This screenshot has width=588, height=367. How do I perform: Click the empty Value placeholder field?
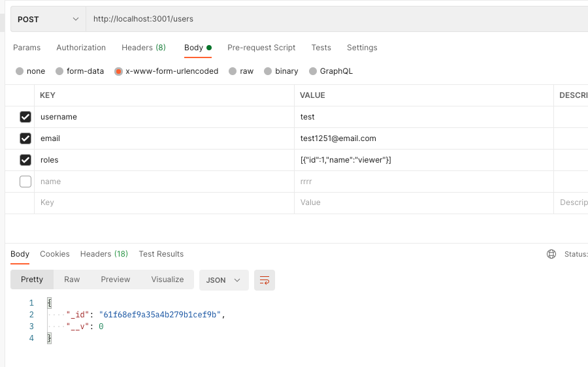coord(424,203)
